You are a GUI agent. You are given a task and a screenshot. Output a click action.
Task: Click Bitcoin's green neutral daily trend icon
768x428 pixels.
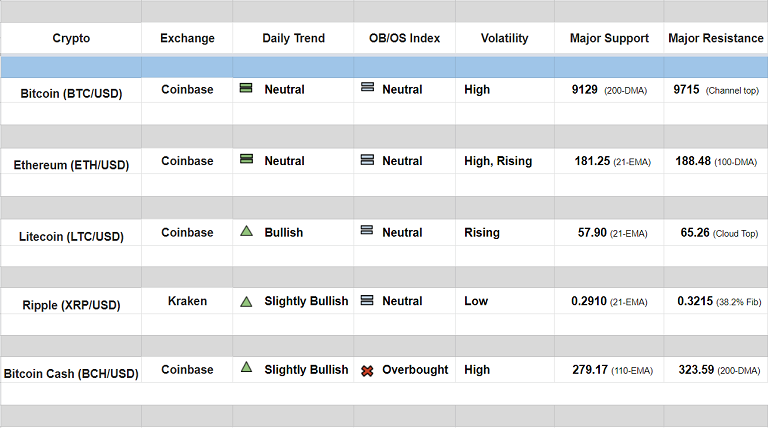[246, 88]
